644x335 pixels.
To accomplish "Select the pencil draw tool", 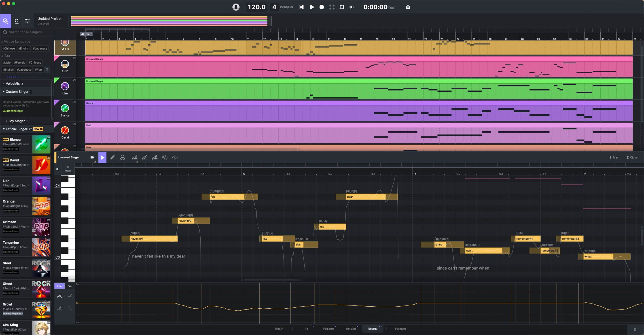I will coord(112,157).
